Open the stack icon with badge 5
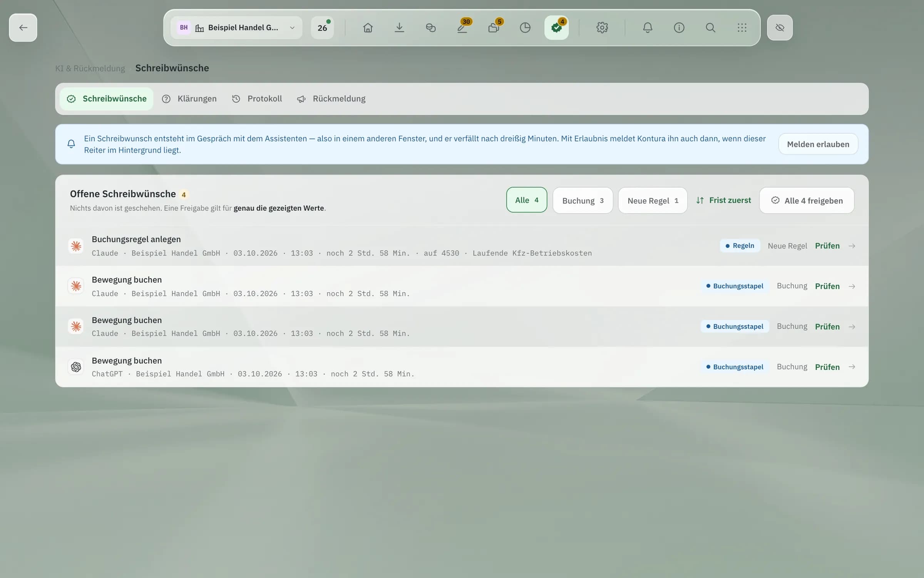Image resolution: width=924 pixels, height=578 pixels. pos(494,28)
